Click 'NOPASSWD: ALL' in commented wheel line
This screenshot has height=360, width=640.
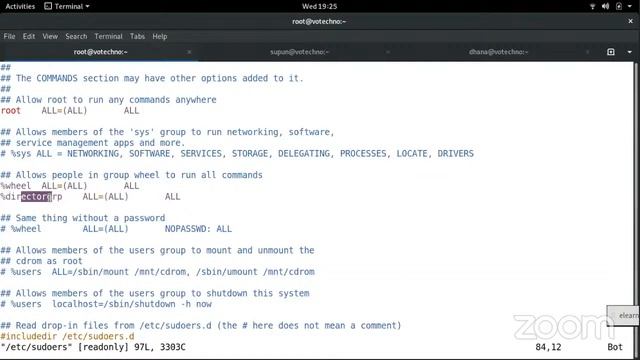198,229
